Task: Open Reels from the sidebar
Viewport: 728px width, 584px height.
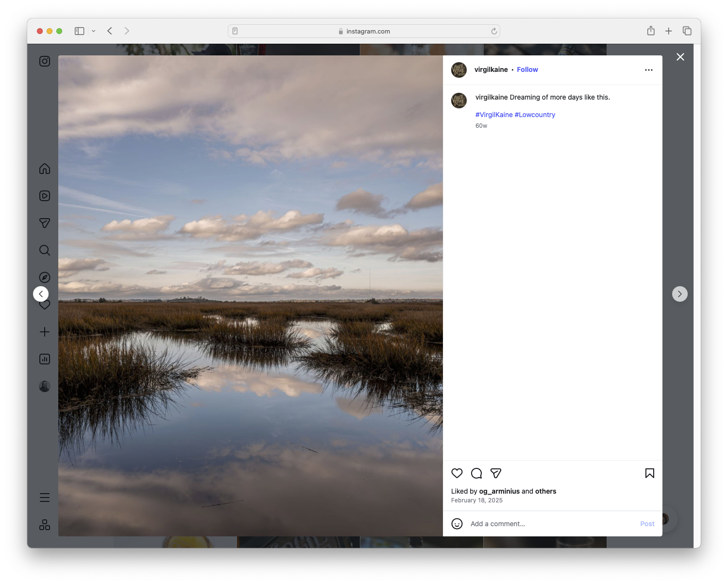Action: point(44,196)
